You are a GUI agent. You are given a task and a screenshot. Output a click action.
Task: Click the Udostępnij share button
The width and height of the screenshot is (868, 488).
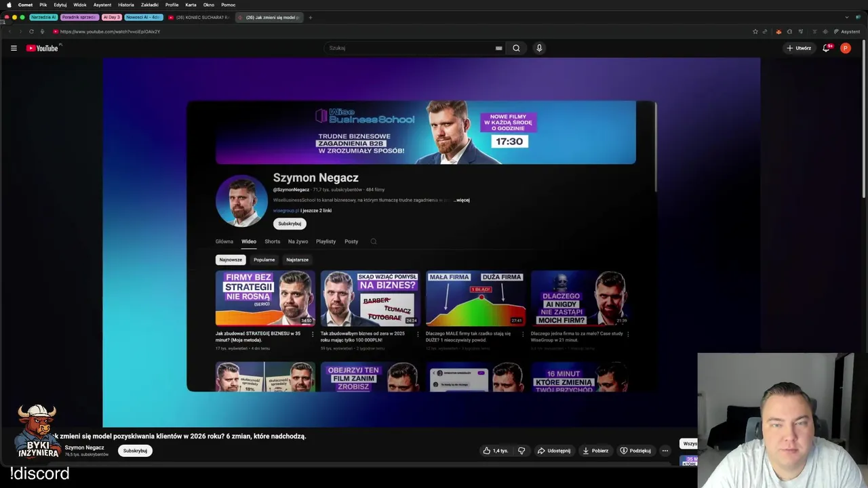(x=553, y=451)
